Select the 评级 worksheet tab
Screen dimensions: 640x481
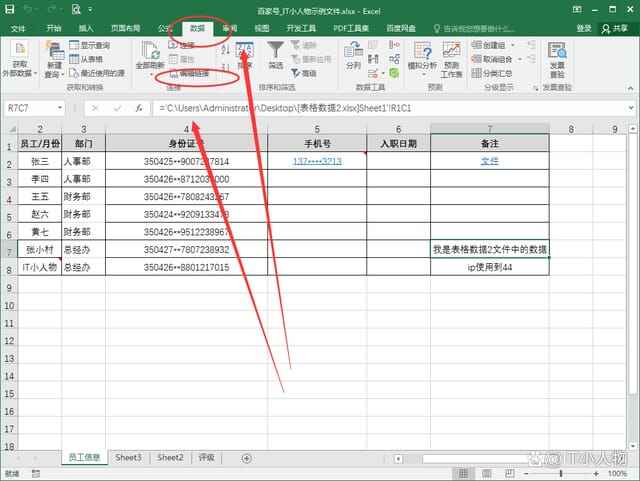click(206, 458)
